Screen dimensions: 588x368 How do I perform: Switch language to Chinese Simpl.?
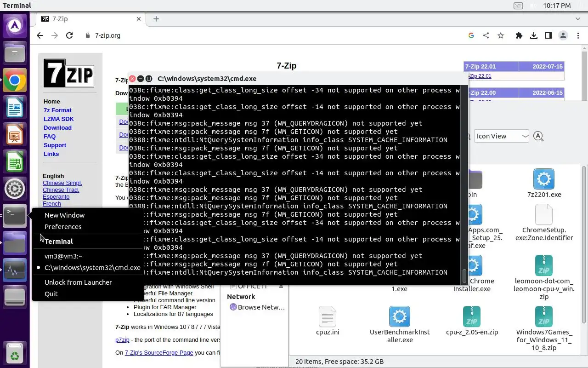pos(62,183)
